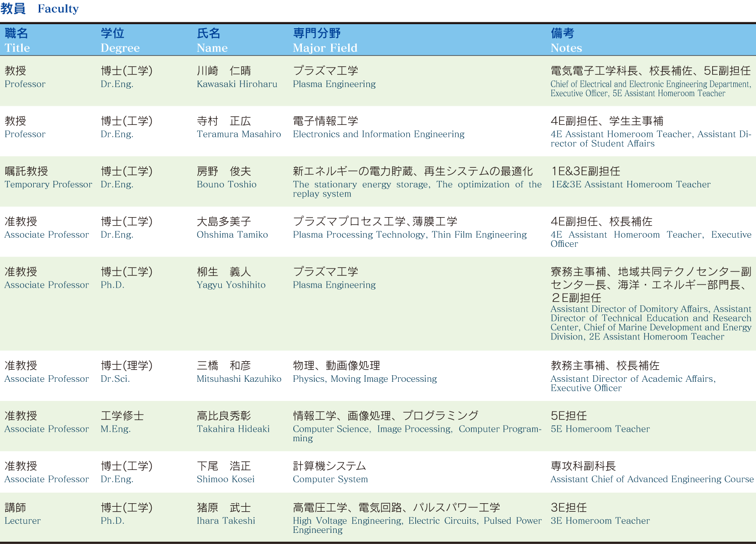
Task: Click the field text 計算機システム
Action: (x=330, y=466)
